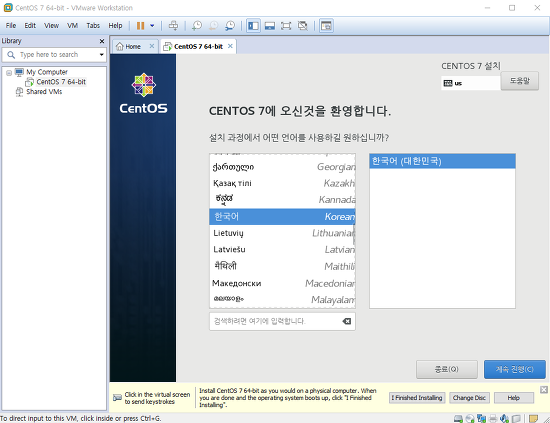
Task: Click the network adapter status icon
Action: click(x=482, y=418)
